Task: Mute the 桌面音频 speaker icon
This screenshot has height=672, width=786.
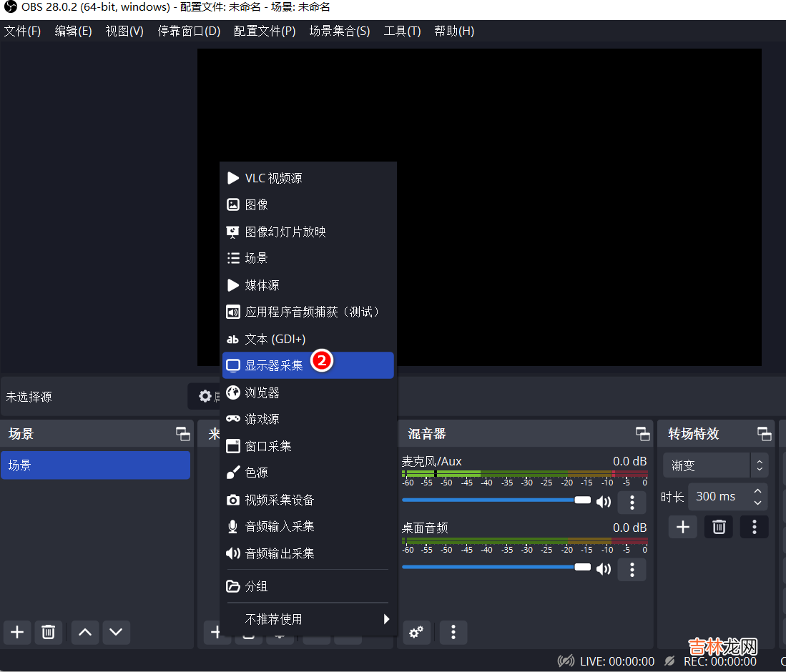Action: coord(604,569)
